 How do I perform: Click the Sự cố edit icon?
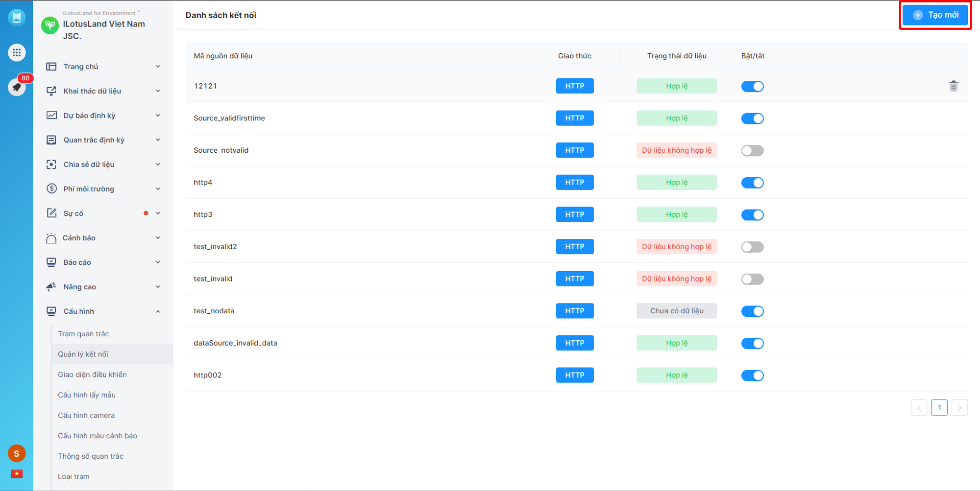pos(51,213)
